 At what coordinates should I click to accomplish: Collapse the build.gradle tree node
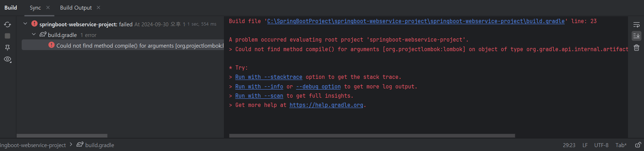[x=34, y=34]
